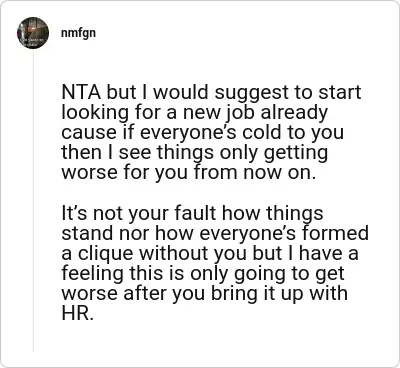Click the line 'then I see things only getting'
The width and height of the screenshot is (400, 368).
195,153
